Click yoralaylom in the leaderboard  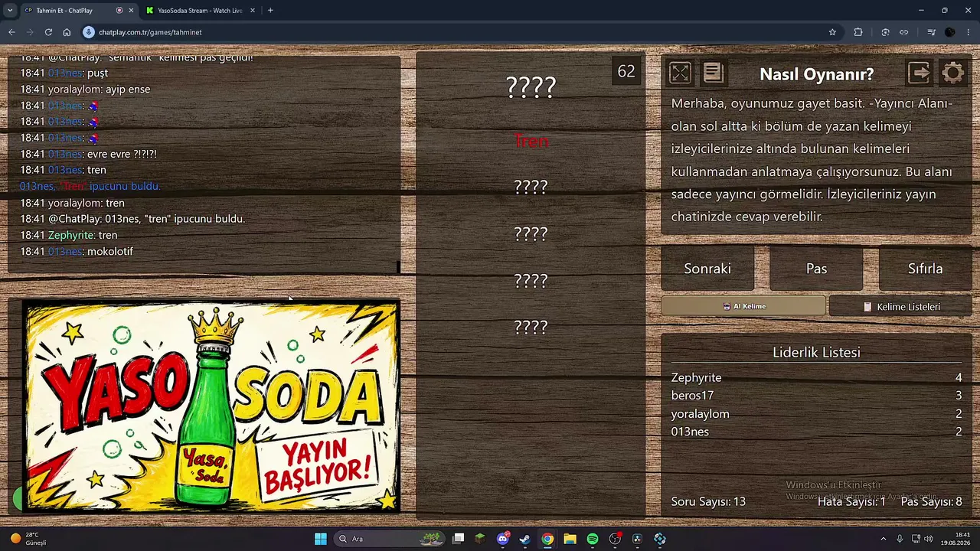click(x=700, y=414)
